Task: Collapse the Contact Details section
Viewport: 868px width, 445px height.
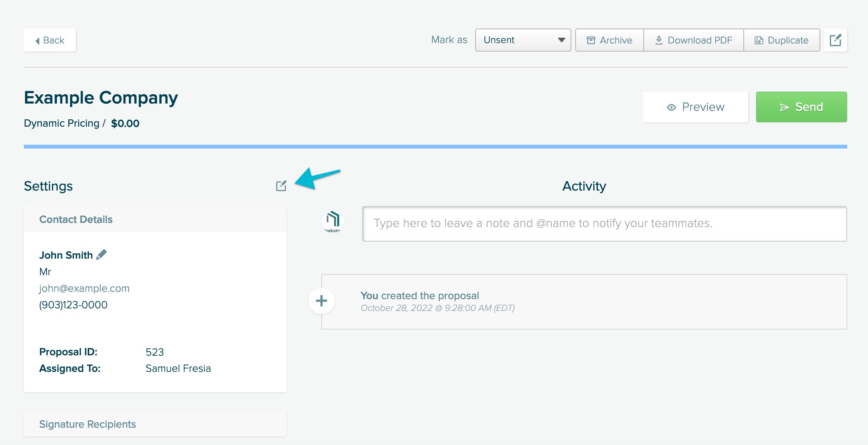Action: (x=76, y=219)
